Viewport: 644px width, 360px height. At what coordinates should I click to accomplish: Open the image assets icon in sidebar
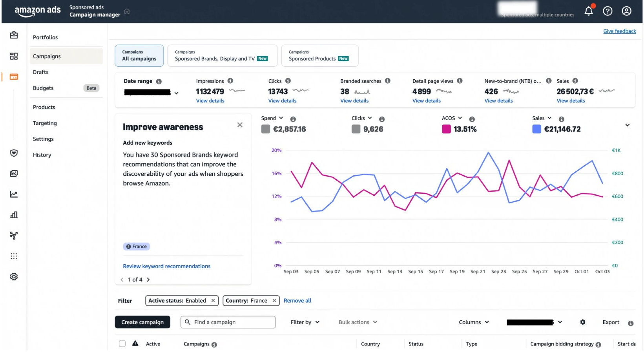pyautogui.click(x=14, y=174)
